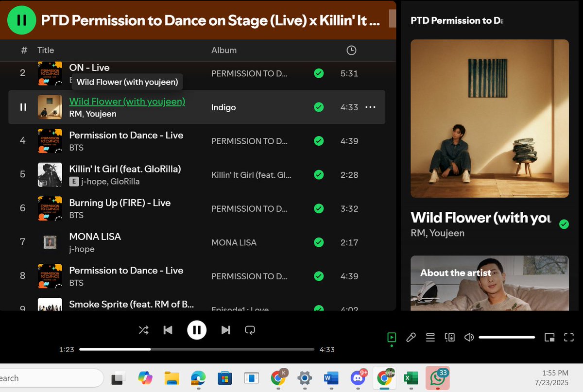Open the GloRilla artist link

tap(124, 182)
